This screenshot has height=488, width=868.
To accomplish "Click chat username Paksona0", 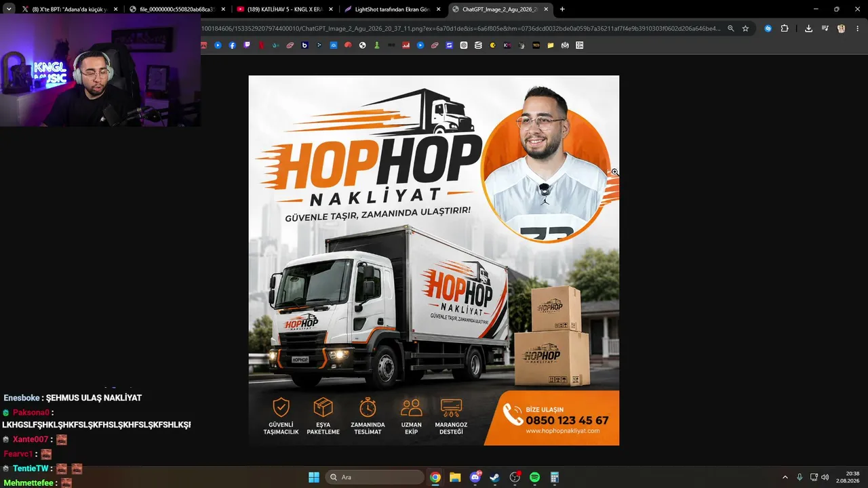I will coord(31,413).
